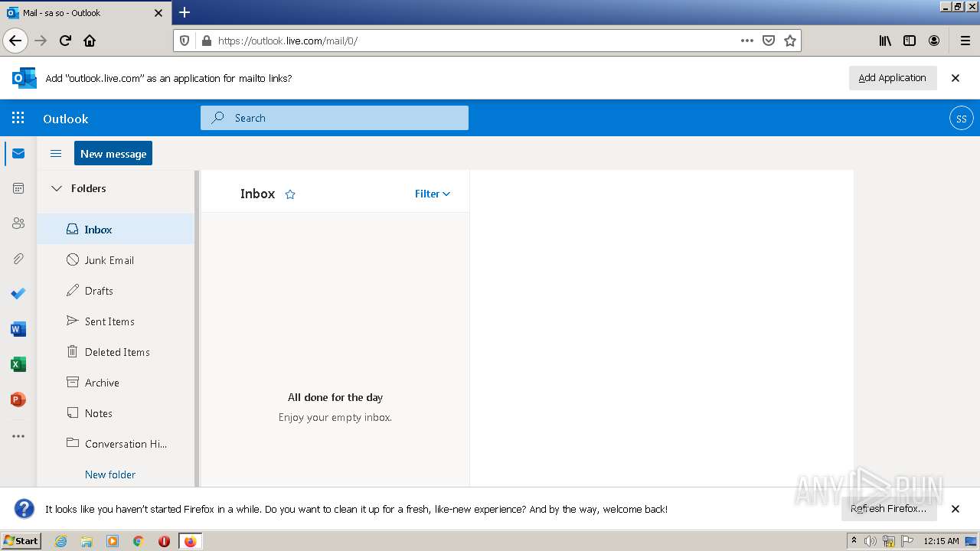Click the folder pane scrollbar
This screenshot has width=980, height=551.
(197, 329)
